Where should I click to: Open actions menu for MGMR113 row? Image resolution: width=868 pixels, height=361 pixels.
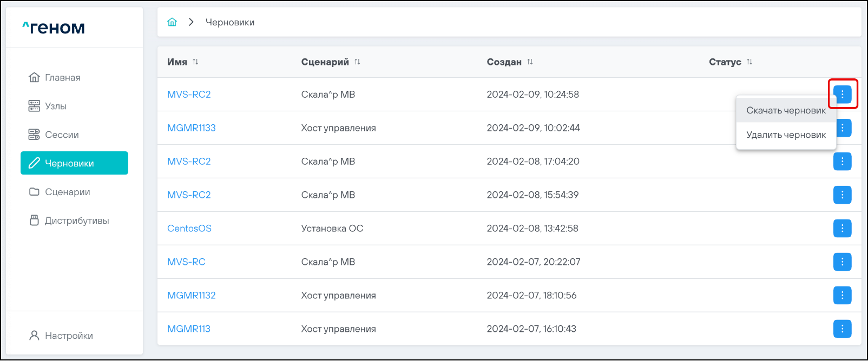point(842,329)
